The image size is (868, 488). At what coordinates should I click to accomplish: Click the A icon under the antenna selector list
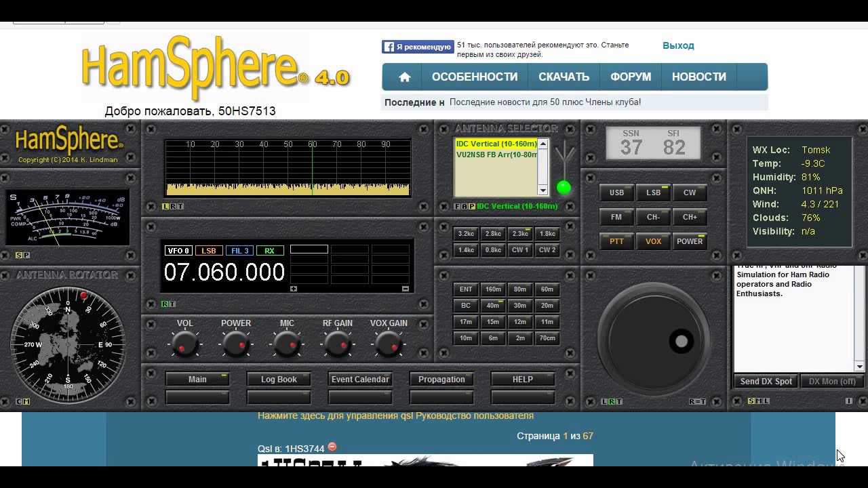click(x=465, y=206)
